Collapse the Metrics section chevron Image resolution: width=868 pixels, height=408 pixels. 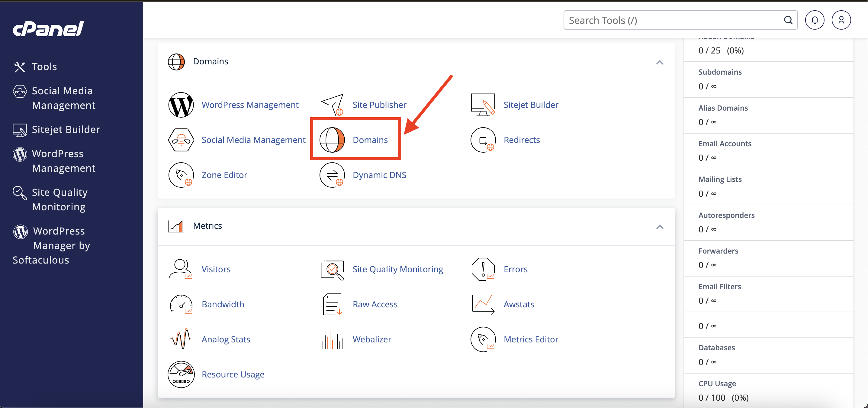[x=659, y=227]
